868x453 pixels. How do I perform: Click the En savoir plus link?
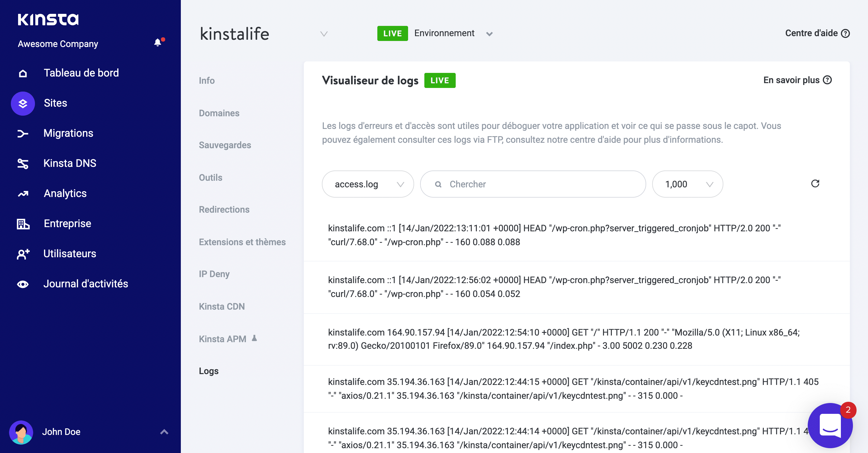tap(797, 80)
